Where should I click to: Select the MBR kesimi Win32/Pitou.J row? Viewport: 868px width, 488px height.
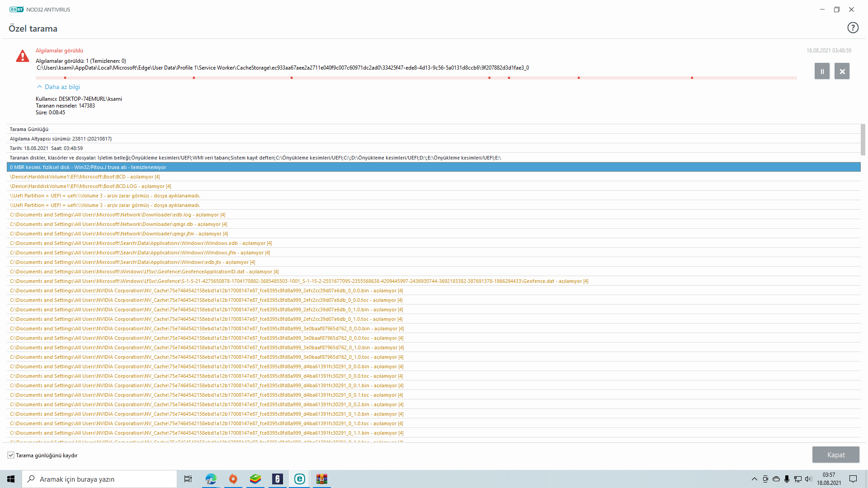click(434, 167)
